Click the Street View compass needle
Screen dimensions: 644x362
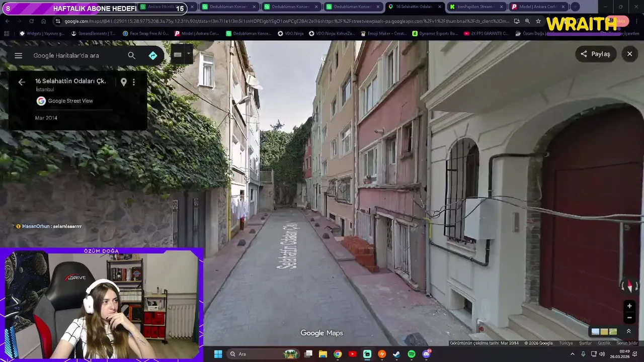(630, 286)
